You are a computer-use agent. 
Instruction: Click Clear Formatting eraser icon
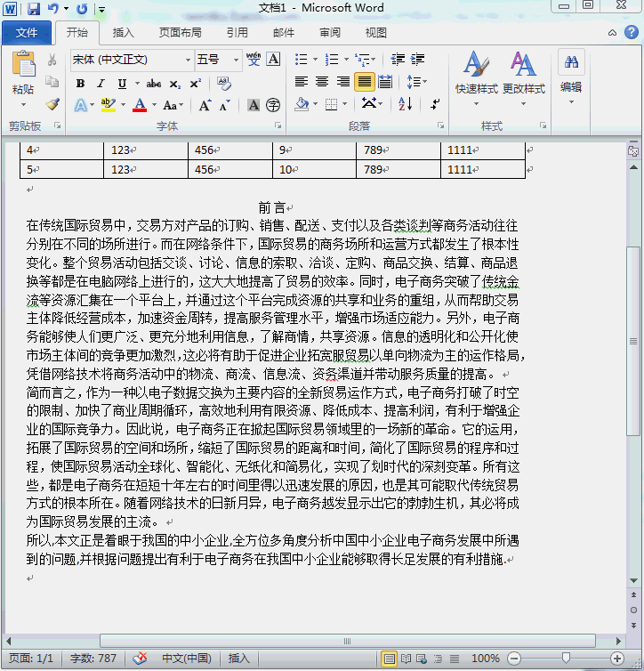click(223, 83)
